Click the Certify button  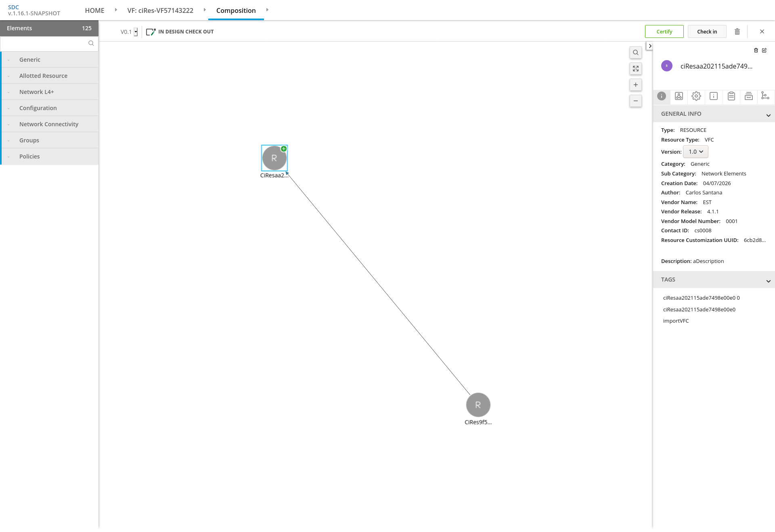(664, 31)
